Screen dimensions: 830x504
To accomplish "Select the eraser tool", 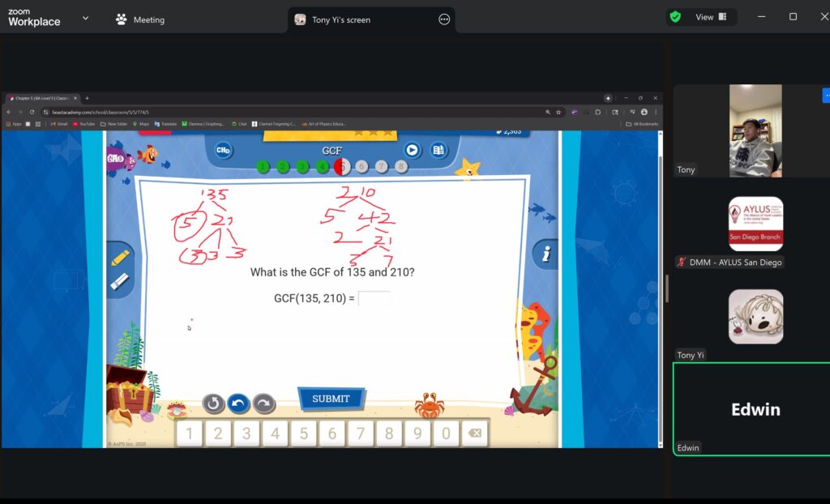I will coord(120,281).
